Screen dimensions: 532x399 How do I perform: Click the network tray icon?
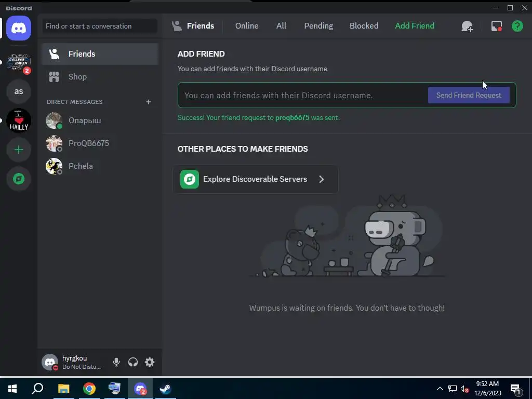[x=453, y=389]
